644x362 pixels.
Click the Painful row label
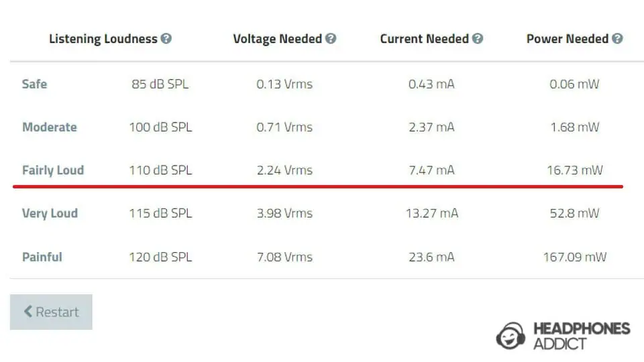click(42, 257)
